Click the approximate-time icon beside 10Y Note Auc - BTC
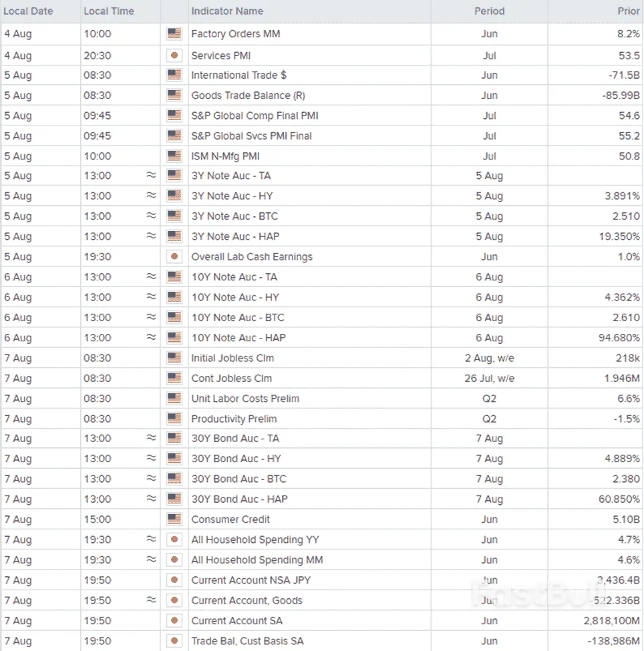The height and width of the screenshot is (651, 644). click(x=152, y=317)
